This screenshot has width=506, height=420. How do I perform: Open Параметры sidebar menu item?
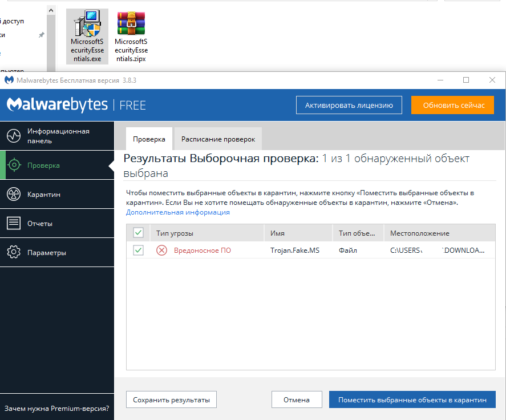pos(57,252)
